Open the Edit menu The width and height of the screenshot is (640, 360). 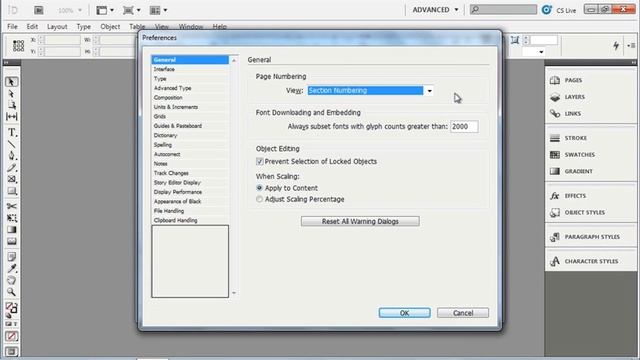tap(32, 27)
